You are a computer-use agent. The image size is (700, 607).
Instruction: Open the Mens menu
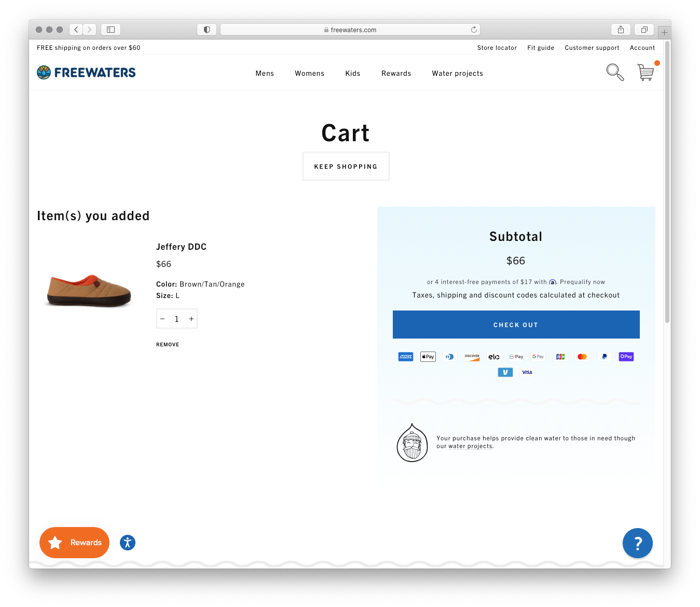pyautogui.click(x=265, y=73)
